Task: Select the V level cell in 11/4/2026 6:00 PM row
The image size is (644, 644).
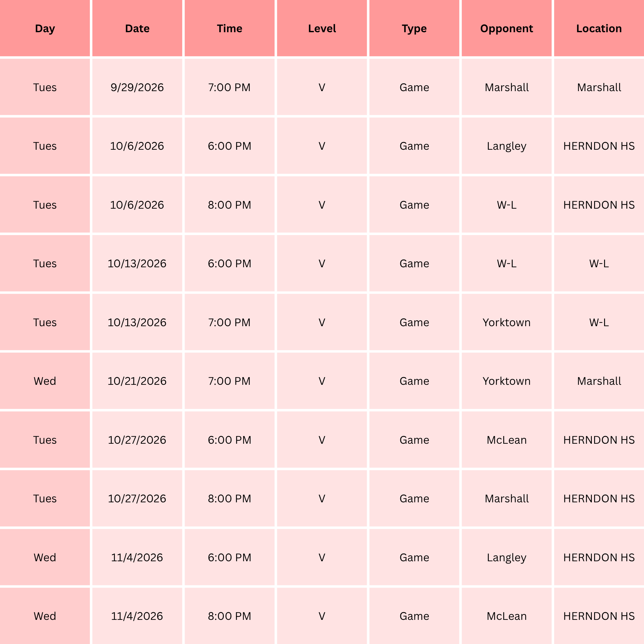Action: (x=322, y=557)
